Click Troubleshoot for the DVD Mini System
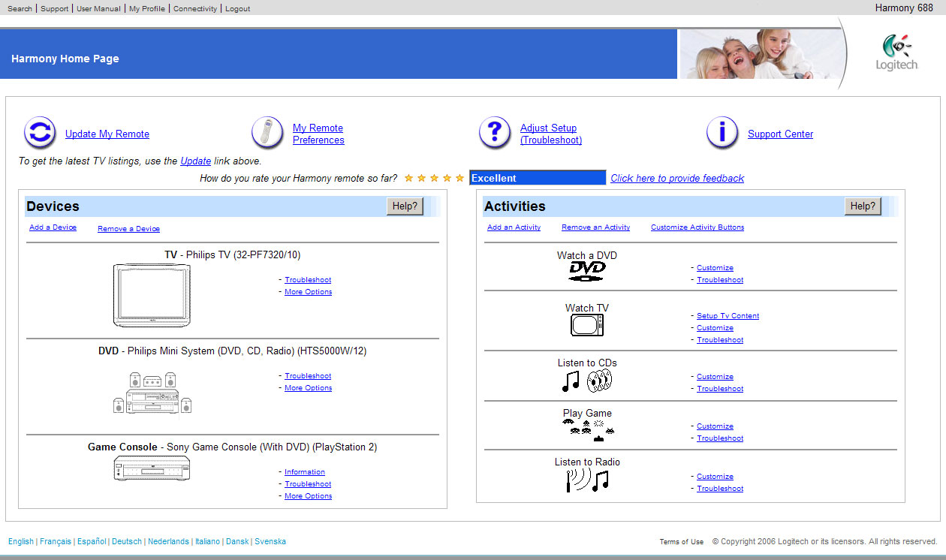946x560 pixels. [x=308, y=376]
